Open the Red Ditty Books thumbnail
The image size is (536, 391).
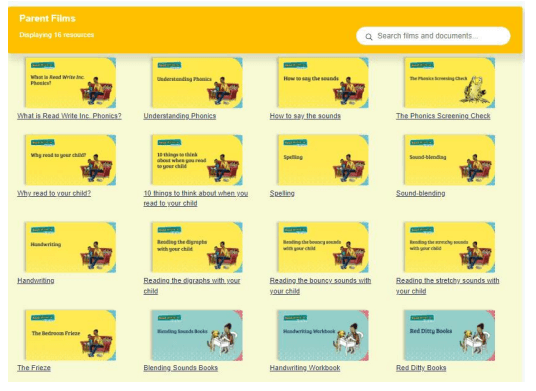tap(450, 335)
